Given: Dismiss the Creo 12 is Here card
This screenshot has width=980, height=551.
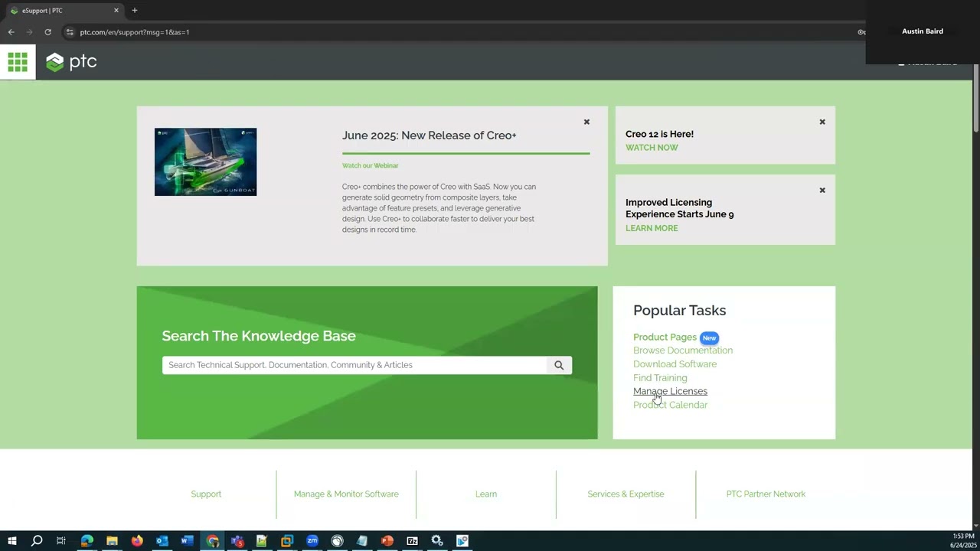Looking at the screenshot, I should tap(822, 122).
